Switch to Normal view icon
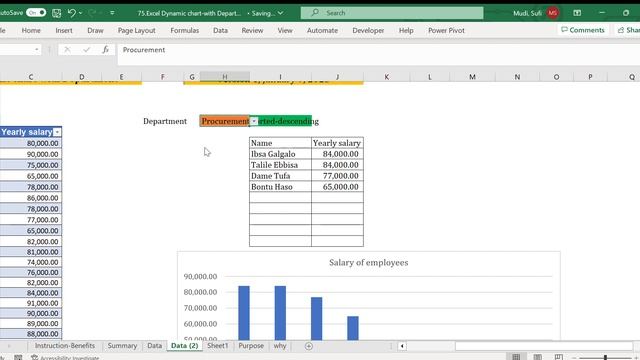The height and width of the screenshot is (360, 640). click(x=516, y=357)
